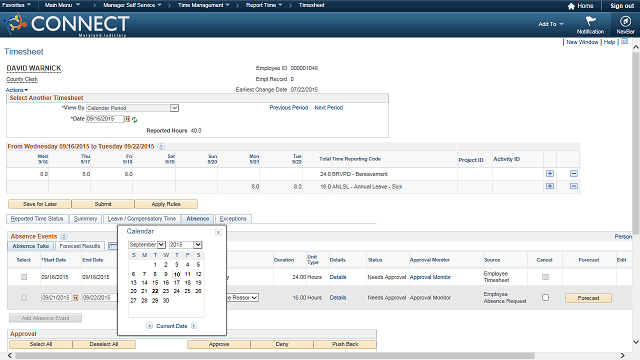Go to Next Period link
640x360 pixels.
pyautogui.click(x=329, y=108)
